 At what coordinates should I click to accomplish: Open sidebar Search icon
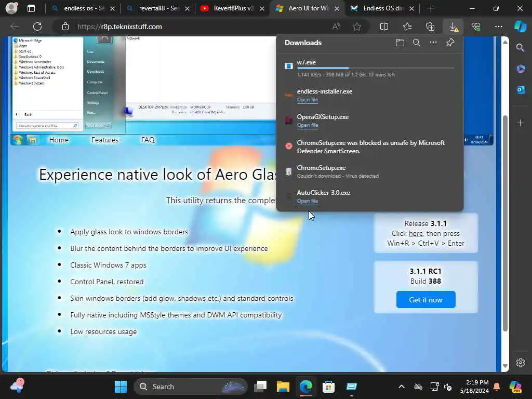(520, 48)
